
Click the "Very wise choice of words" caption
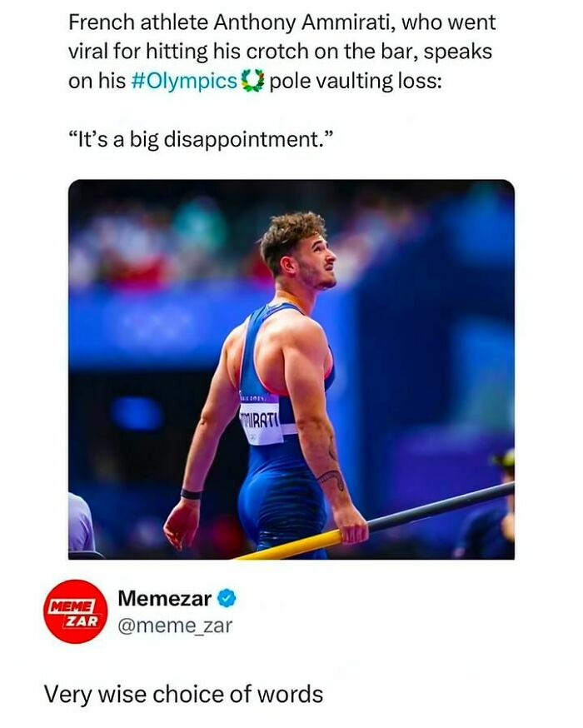(182, 693)
